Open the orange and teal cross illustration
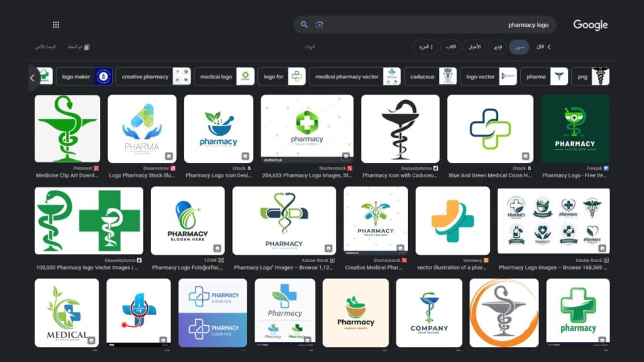 [x=453, y=221]
